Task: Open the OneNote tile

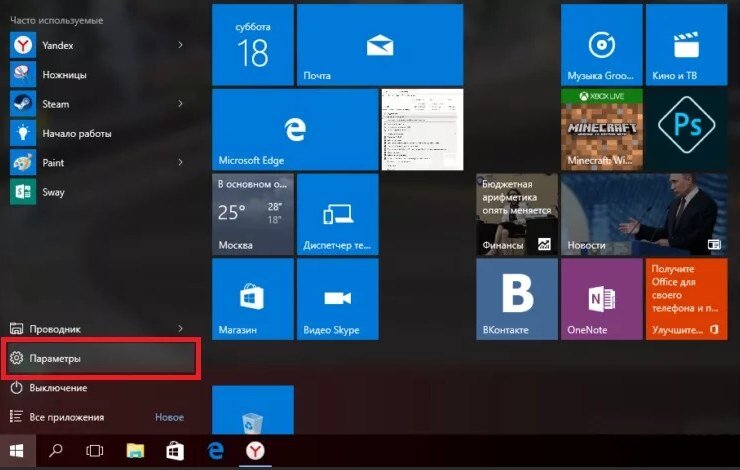Action: [602, 299]
